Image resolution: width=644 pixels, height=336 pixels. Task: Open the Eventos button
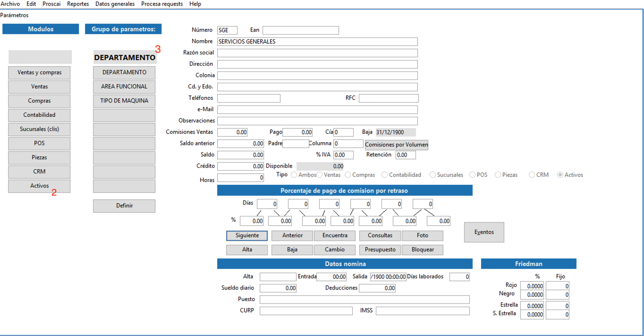tap(484, 233)
